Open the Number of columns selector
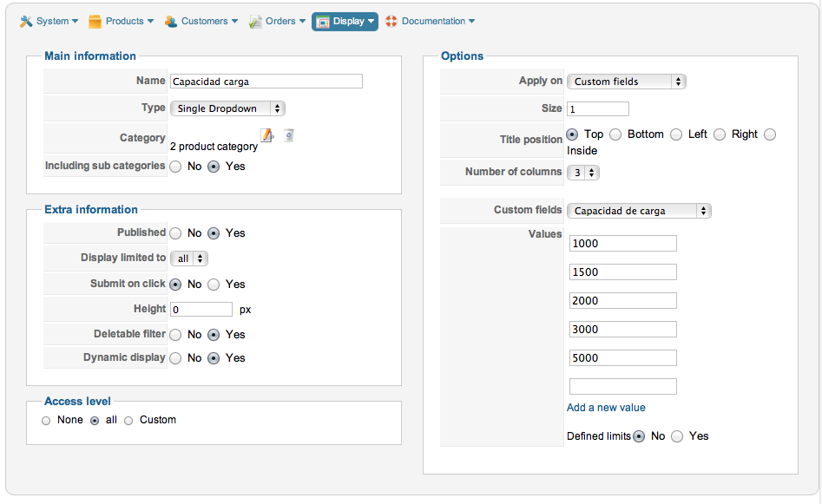Viewport: 822px width, 504px height. pos(583,173)
